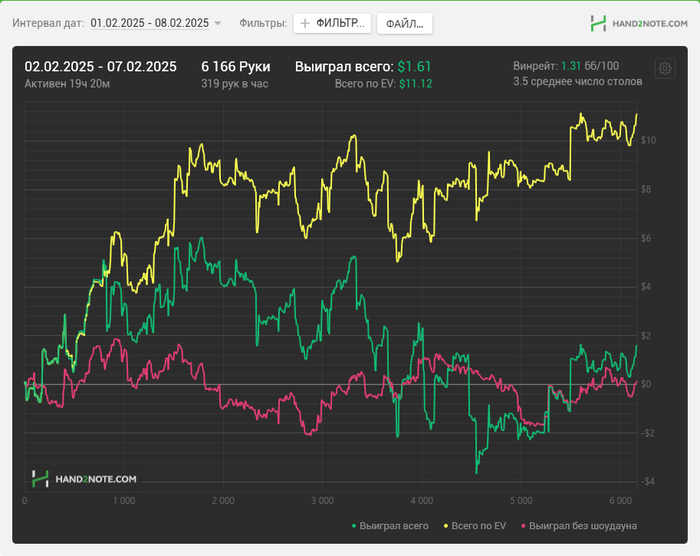Click the $0 y-axis label
Screen dimensions: 700x556
646,384
